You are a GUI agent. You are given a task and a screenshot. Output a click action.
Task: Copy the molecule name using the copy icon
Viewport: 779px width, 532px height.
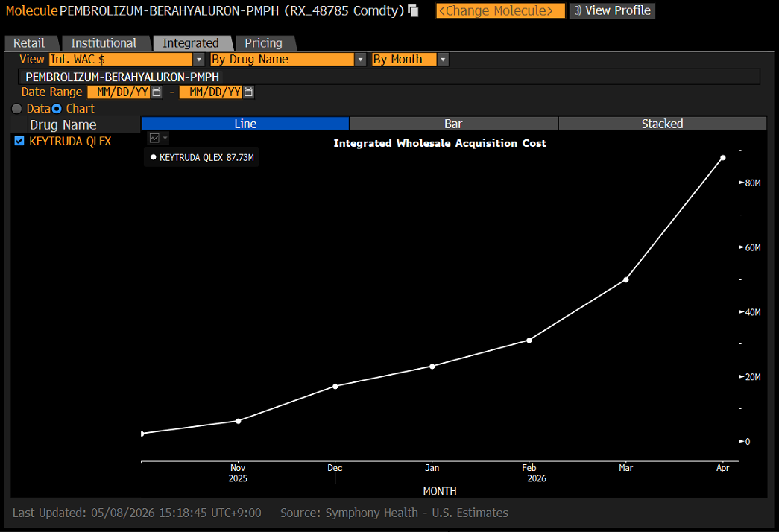[413, 10]
